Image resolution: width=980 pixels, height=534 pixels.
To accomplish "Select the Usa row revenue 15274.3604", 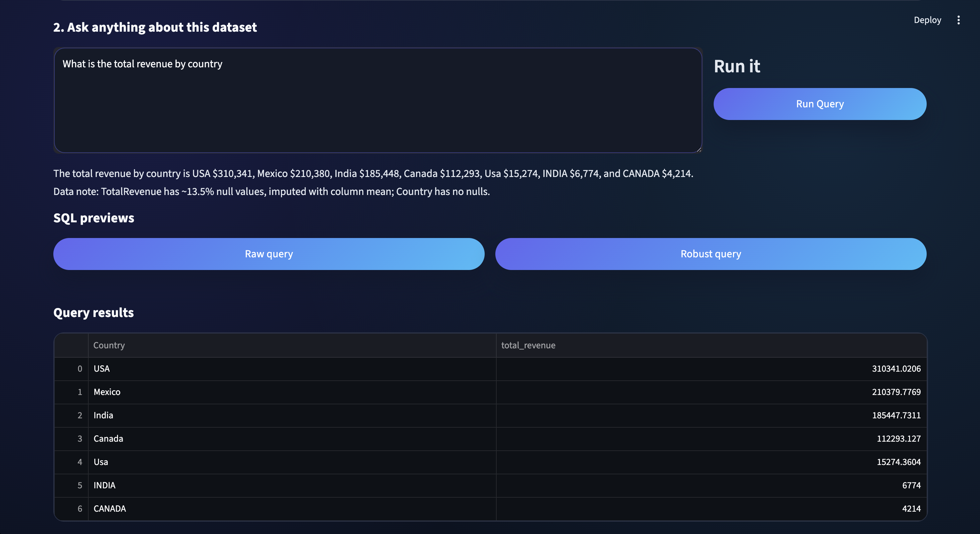I will 711,462.
